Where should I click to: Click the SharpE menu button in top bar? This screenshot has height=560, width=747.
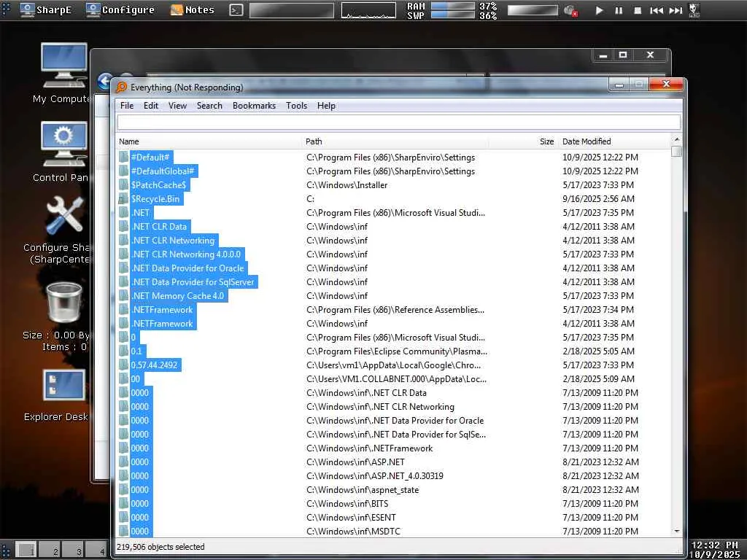tap(46, 9)
